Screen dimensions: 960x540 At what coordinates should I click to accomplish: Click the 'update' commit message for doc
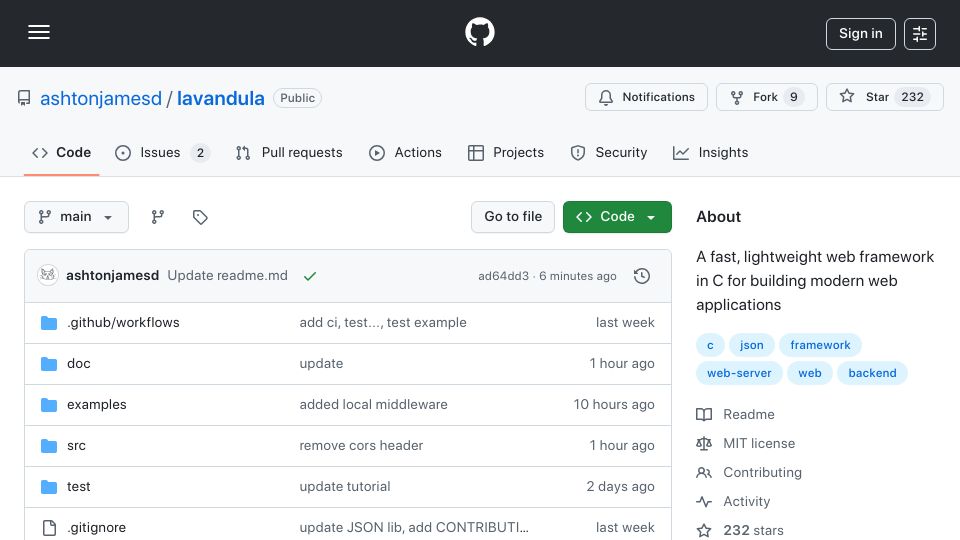[x=321, y=364]
